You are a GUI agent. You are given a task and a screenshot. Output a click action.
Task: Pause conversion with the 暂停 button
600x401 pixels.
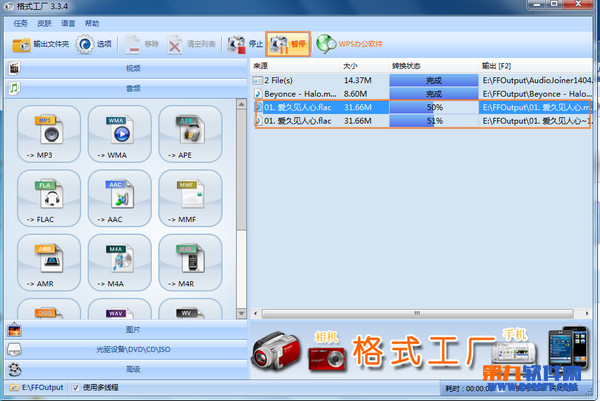[x=288, y=44]
